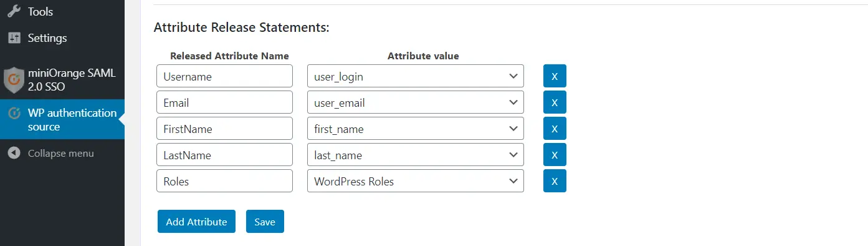Open the last_name value dropdown
This screenshot has width=868, height=246.
(x=416, y=155)
